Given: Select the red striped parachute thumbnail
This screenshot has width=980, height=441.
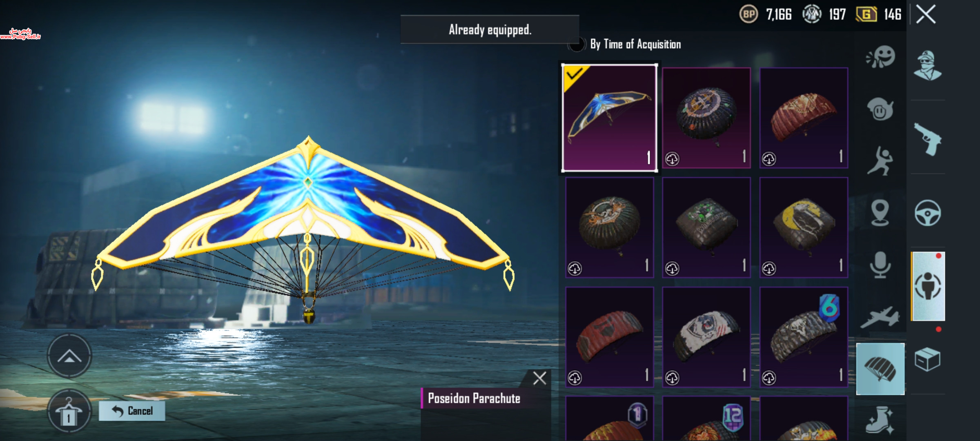Looking at the screenshot, I should pos(609,337).
